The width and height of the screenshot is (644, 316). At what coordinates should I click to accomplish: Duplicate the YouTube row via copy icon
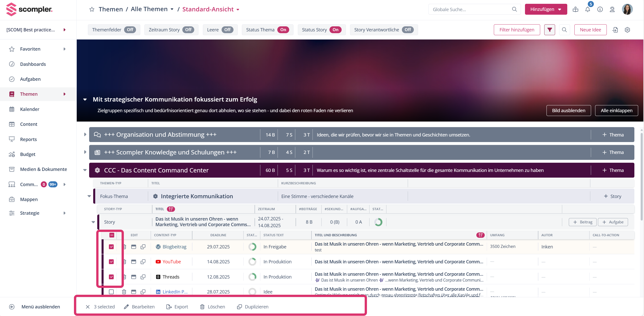click(143, 262)
